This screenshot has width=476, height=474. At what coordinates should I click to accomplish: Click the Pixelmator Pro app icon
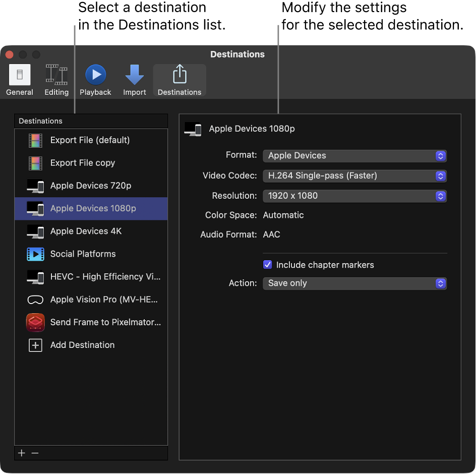point(35,323)
